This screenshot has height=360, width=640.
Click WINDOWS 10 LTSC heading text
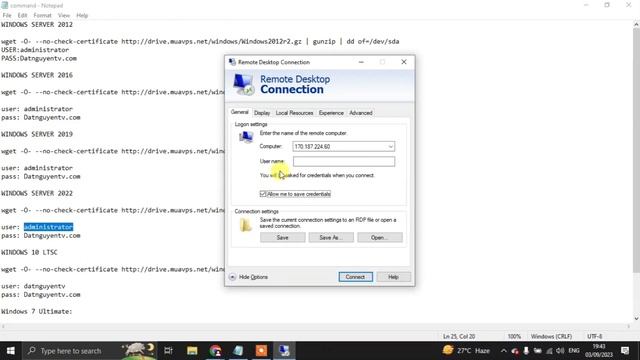(29, 252)
